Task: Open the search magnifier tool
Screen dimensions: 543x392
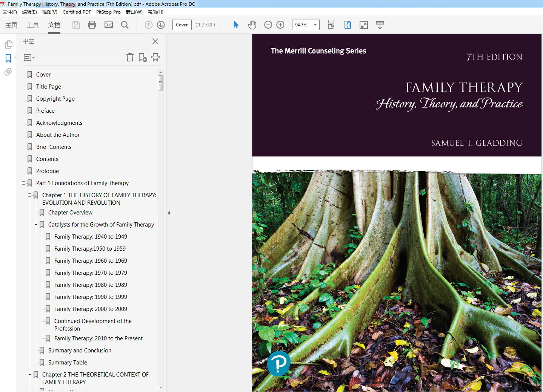Action: [x=125, y=25]
